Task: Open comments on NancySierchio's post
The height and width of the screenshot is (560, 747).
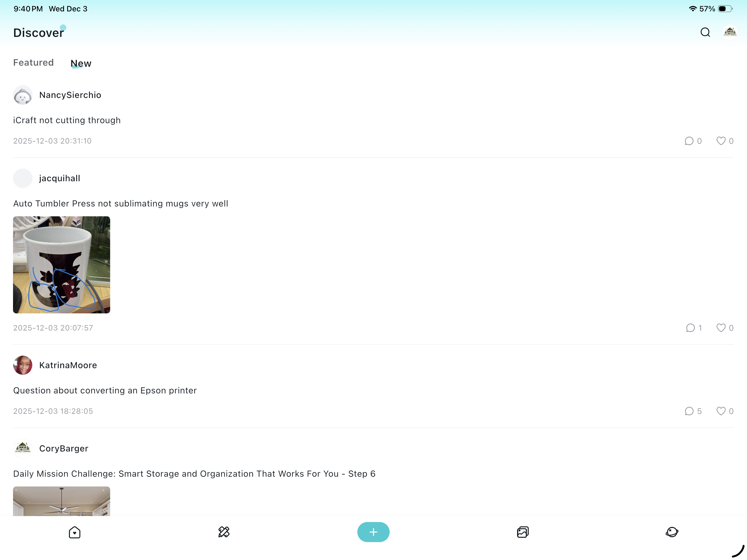Action: 689,141
